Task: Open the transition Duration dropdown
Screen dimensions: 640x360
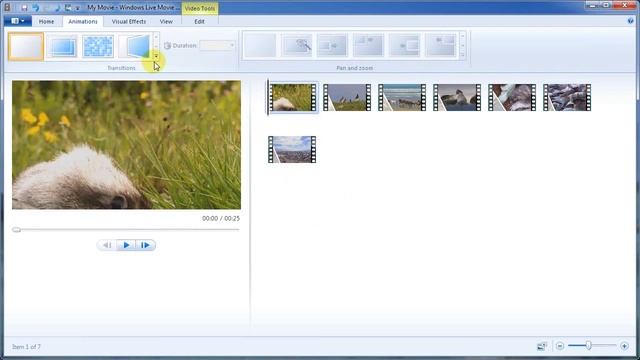Action: [x=232, y=45]
